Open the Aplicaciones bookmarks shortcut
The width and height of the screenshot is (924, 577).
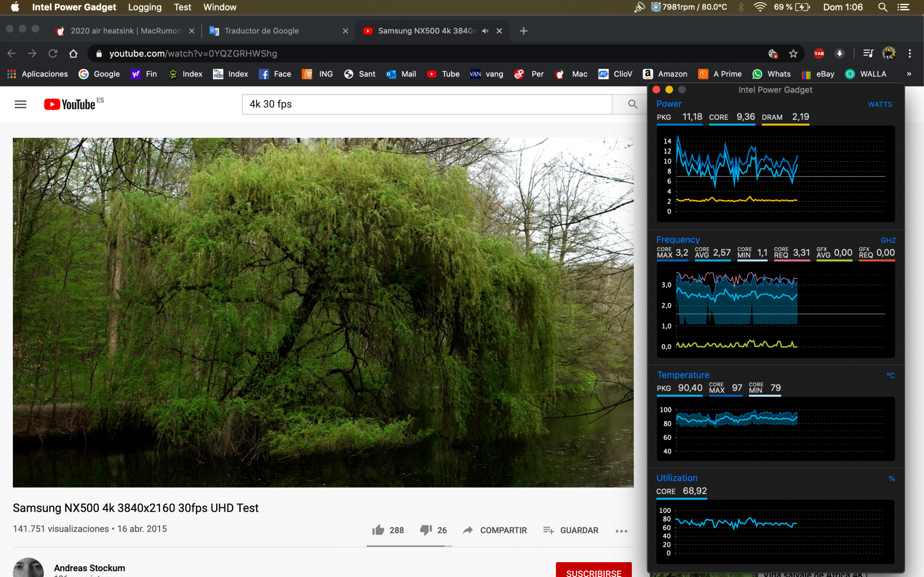click(37, 74)
